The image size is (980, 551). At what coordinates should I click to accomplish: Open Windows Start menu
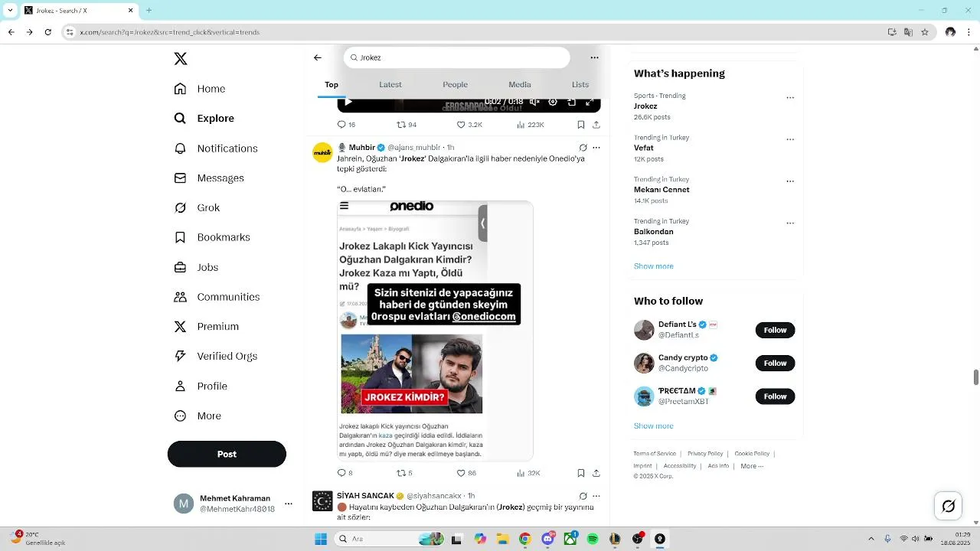click(321, 539)
